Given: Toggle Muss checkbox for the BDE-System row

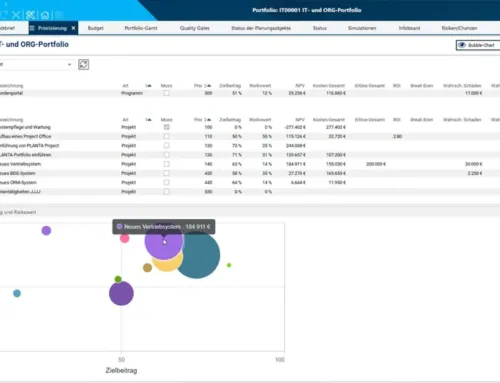Looking at the screenshot, I should (166, 173).
